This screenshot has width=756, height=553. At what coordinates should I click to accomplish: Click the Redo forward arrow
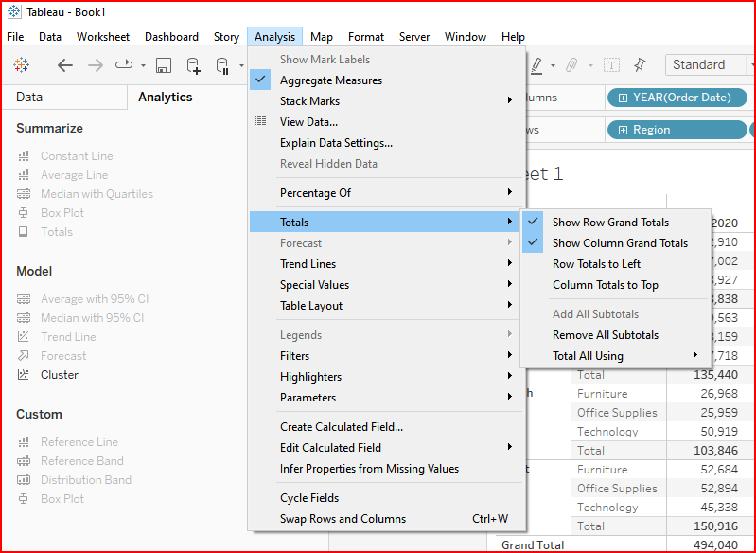(96, 65)
